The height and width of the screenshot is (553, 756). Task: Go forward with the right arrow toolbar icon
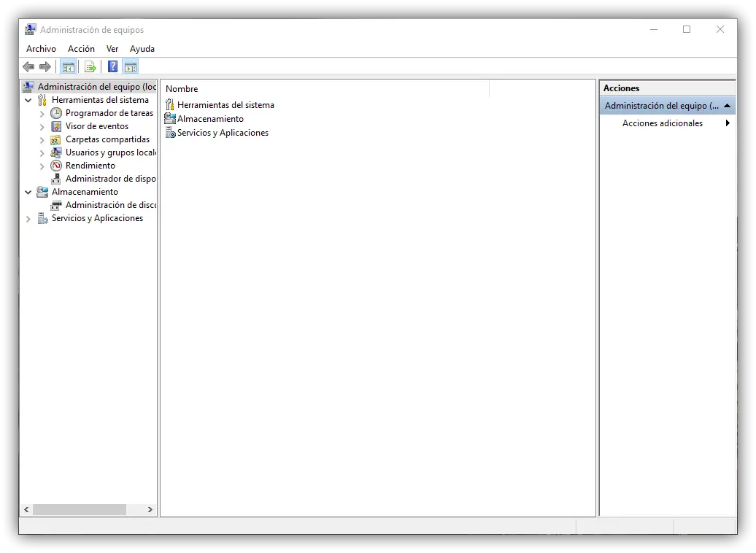click(45, 66)
